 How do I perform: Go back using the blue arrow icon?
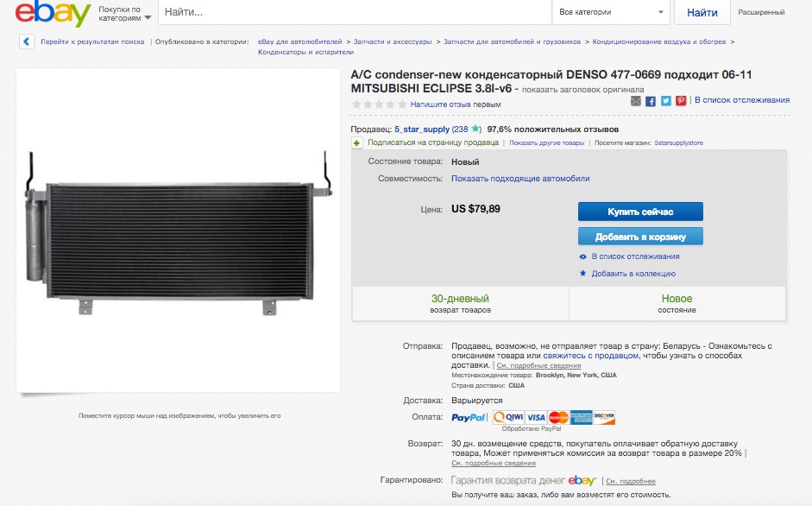pyautogui.click(x=27, y=41)
